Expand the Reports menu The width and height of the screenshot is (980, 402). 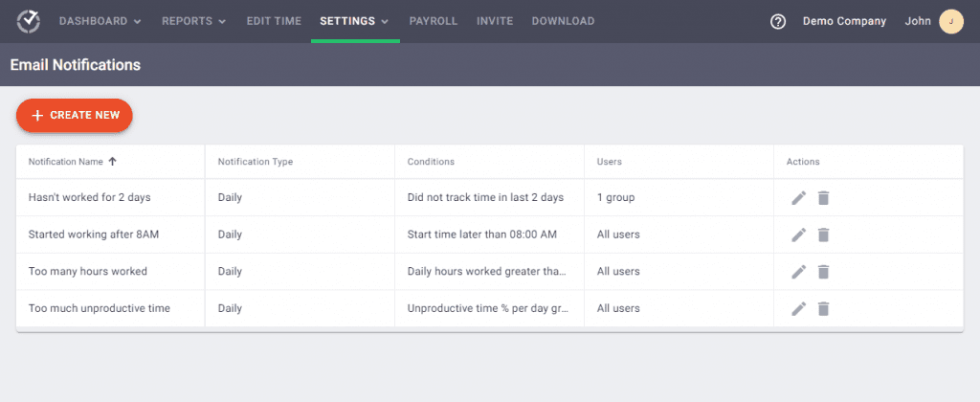click(193, 21)
